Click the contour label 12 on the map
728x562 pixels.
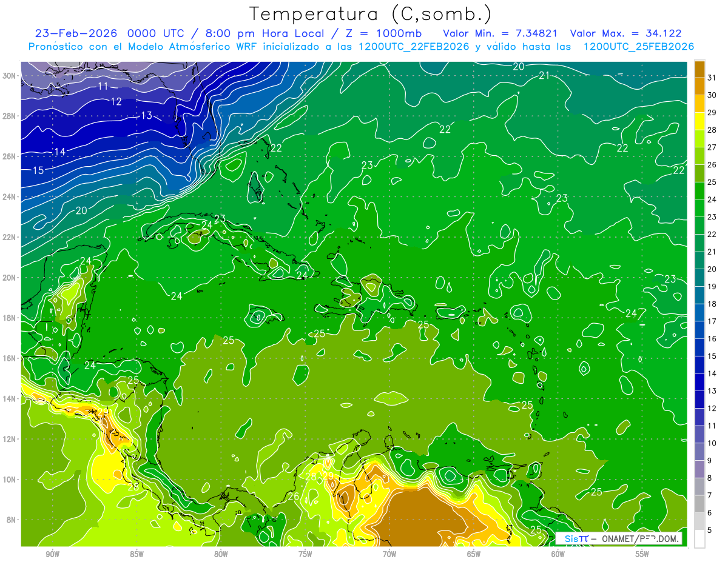[116, 101]
